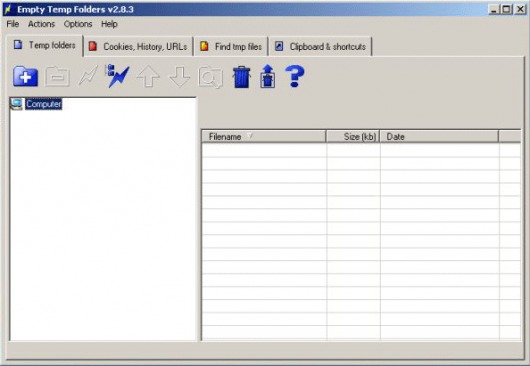
Task: Click the move down arrow icon
Action: [179, 77]
